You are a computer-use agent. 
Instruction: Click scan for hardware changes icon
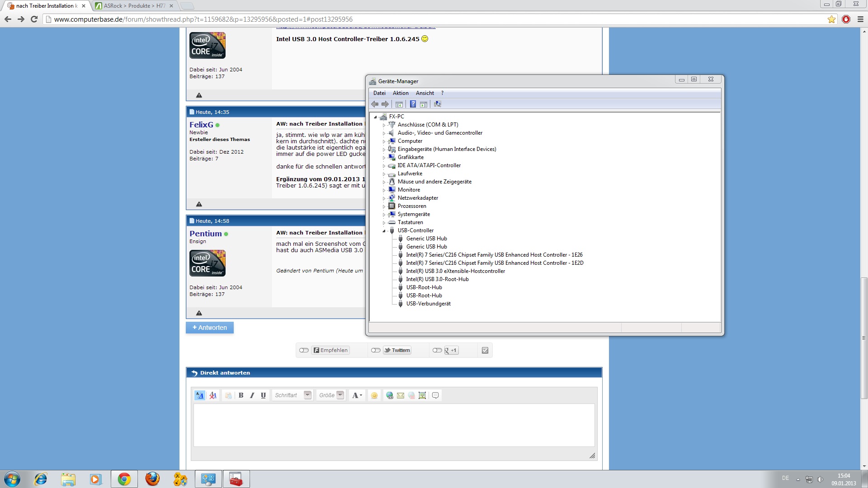pyautogui.click(x=437, y=104)
